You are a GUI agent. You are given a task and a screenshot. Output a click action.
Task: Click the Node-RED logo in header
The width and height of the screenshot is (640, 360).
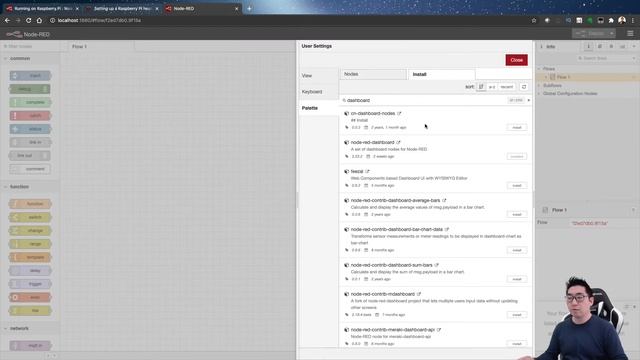28,34
